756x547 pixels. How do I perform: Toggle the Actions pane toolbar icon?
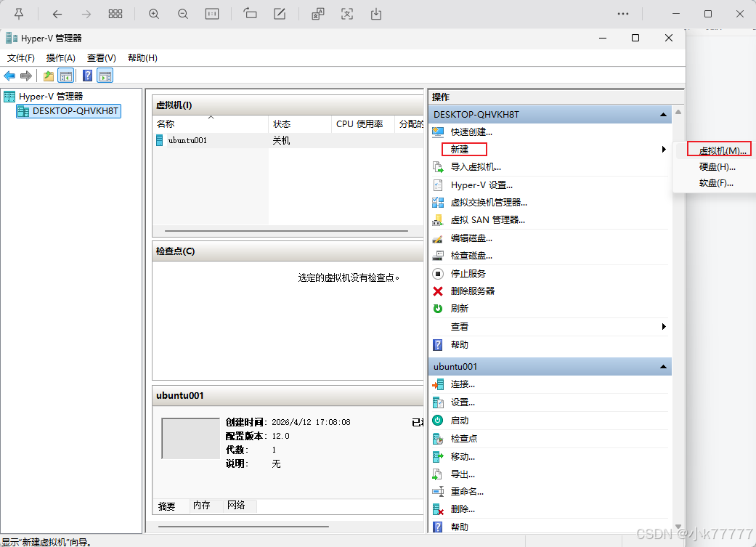pos(105,76)
